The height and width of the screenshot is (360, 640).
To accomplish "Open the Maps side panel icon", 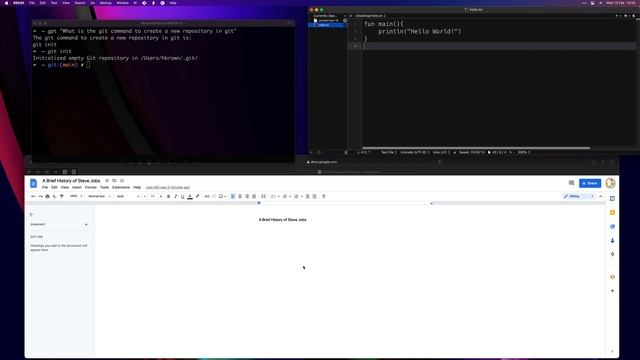I will click(612, 254).
